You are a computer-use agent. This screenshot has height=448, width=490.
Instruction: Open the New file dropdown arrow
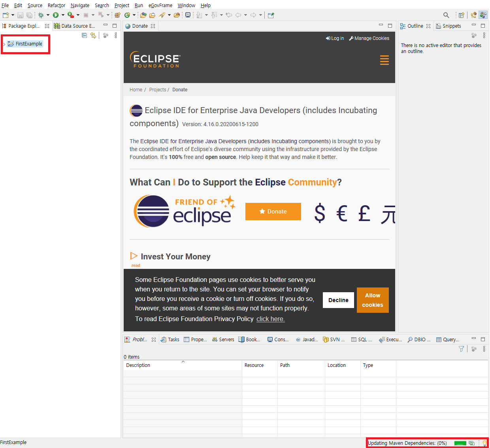13,15
